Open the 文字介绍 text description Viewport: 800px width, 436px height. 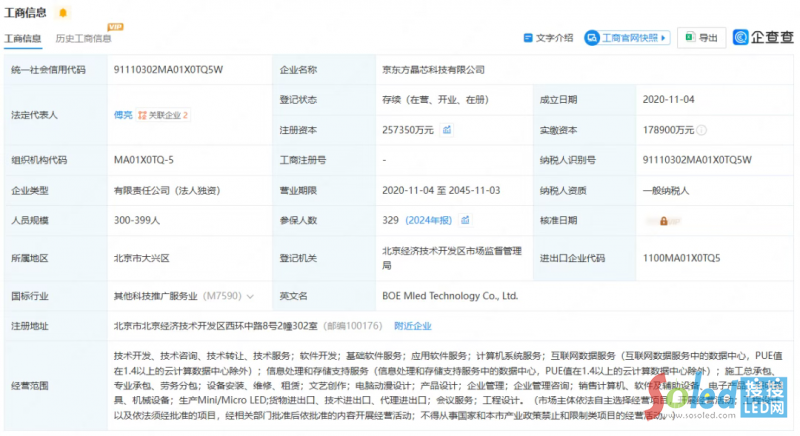554,38
